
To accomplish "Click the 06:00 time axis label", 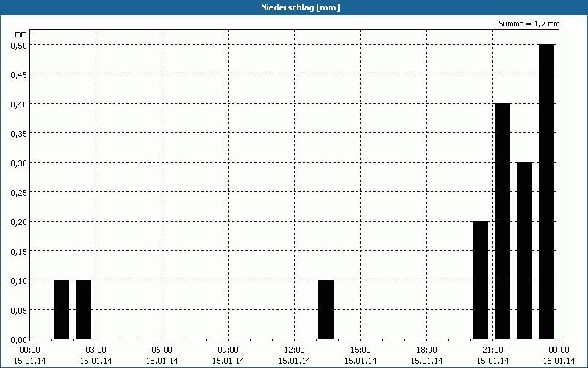I will pos(162,350).
